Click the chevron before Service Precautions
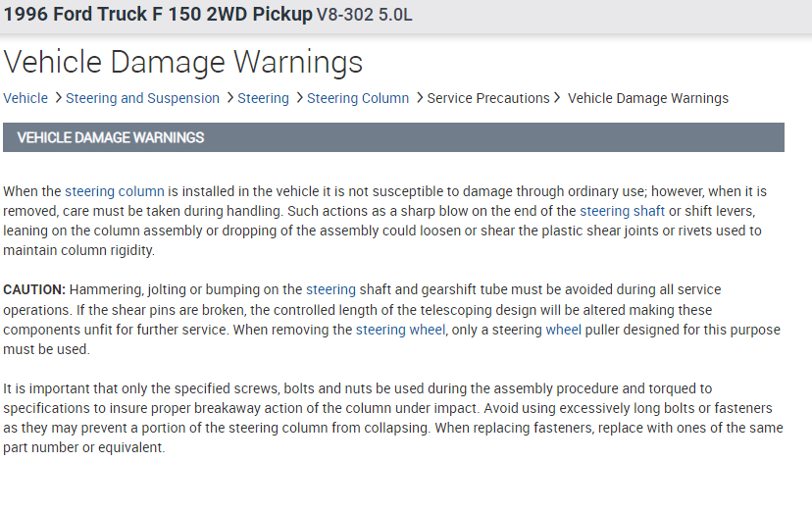Image resolution: width=812 pixels, height=514 pixels. pyautogui.click(x=419, y=98)
